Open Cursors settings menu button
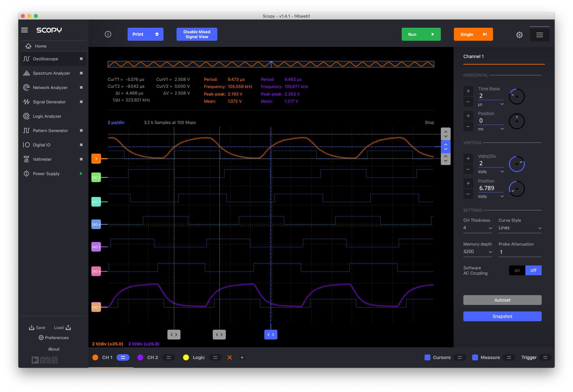This screenshot has width=573, height=392. click(460, 357)
